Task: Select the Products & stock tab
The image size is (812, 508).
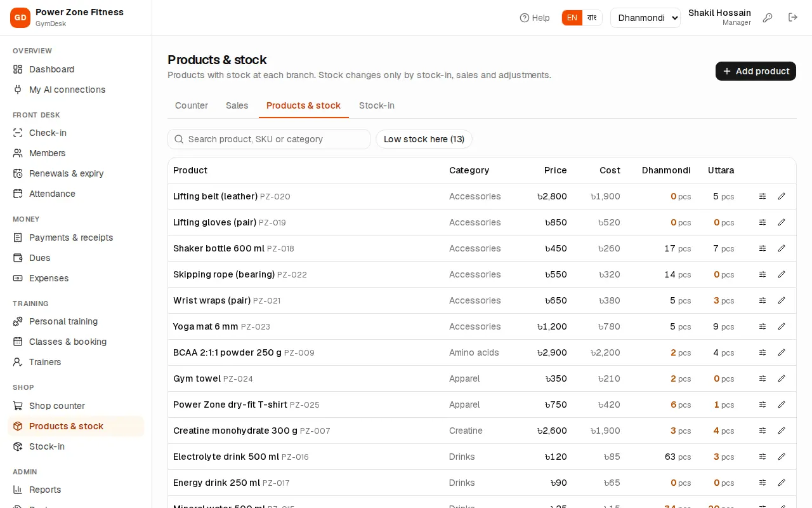Action: coord(303,105)
